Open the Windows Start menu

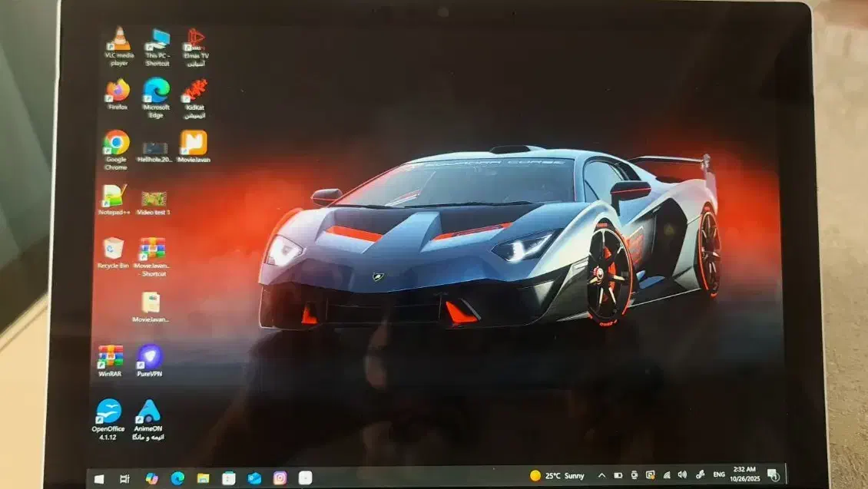click(99, 478)
